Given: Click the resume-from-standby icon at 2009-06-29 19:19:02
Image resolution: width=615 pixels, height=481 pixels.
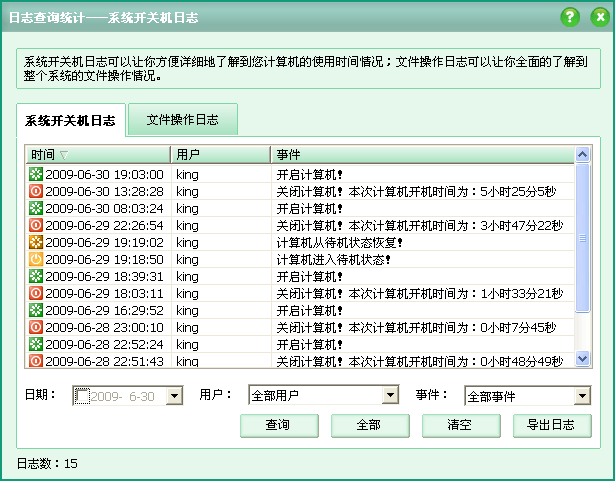Looking at the screenshot, I should point(36,242).
